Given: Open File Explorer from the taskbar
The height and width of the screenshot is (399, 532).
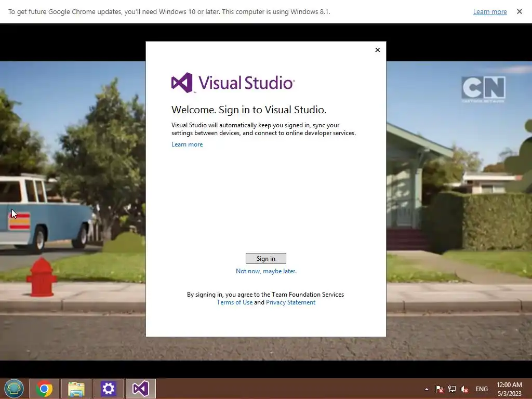Looking at the screenshot, I should 76,389.
